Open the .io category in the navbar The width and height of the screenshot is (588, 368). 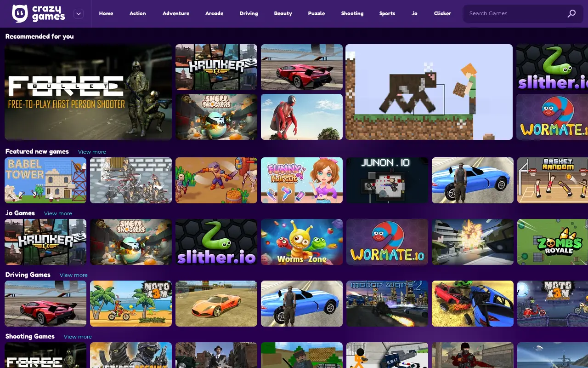pos(414,13)
